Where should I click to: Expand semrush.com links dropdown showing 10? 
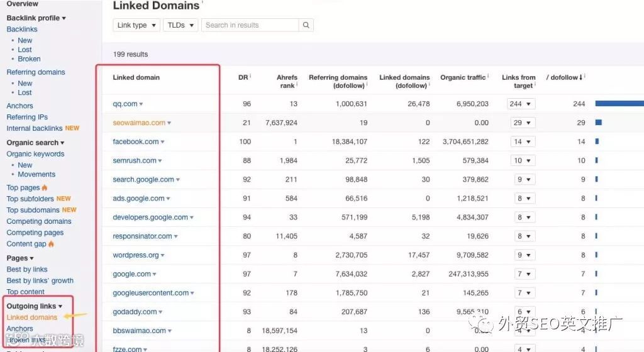coord(521,160)
